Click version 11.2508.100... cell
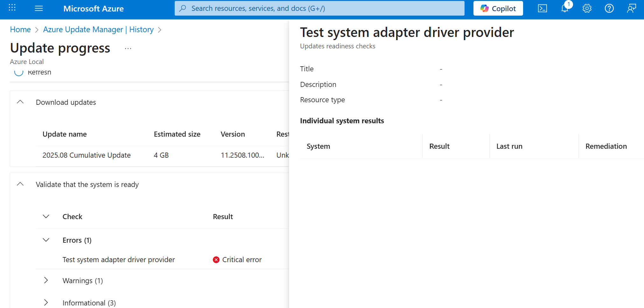This screenshot has height=308, width=644. point(242,155)
